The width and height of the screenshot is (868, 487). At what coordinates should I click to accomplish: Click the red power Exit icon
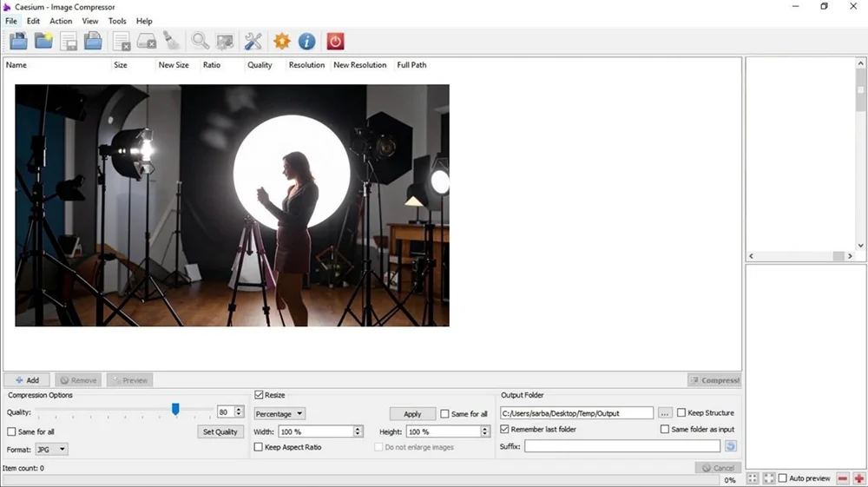335,41
